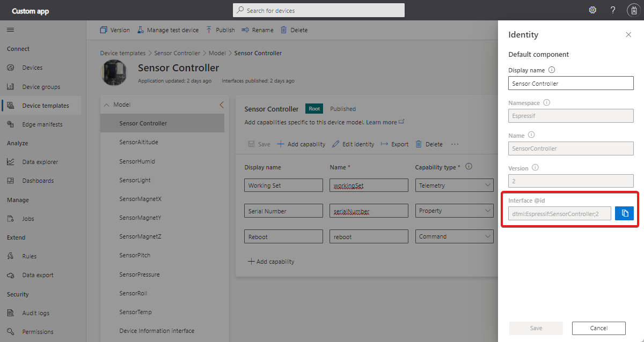Select Device templates in sidebar
This screenshot has height=342, width=644.
(41, 106)
